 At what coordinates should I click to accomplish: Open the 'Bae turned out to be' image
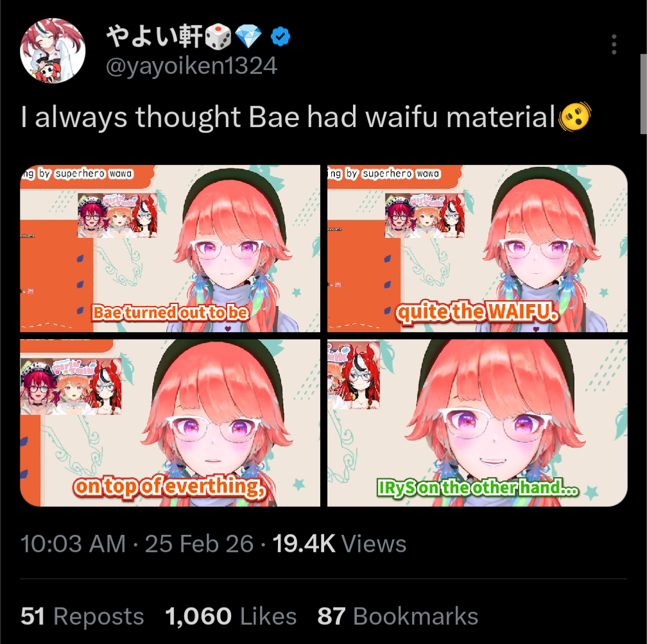pos(170,249)
